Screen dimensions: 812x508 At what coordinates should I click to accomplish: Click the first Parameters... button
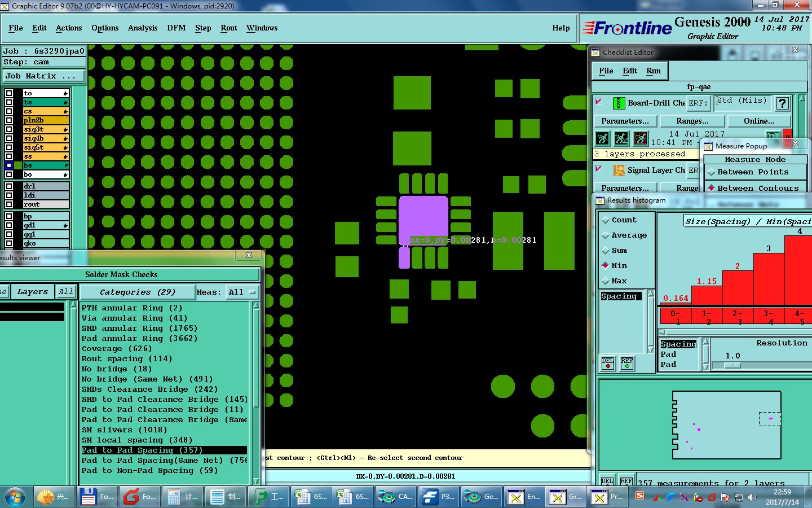[x=625, y=121]
